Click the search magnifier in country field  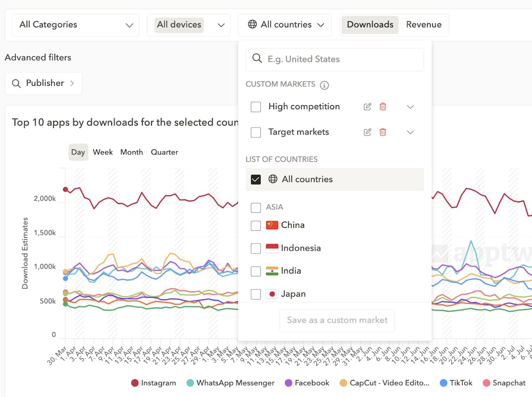pyautogui.click(x=257, y=59)
